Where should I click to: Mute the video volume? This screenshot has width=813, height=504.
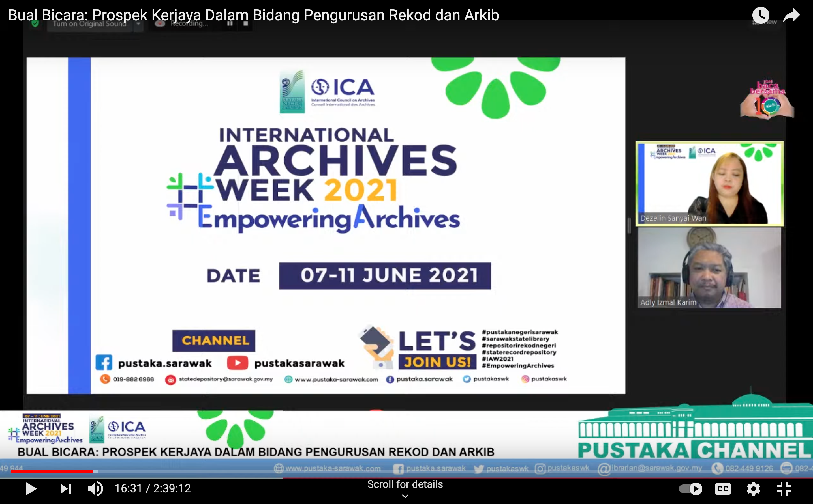[x=95, y=489]
